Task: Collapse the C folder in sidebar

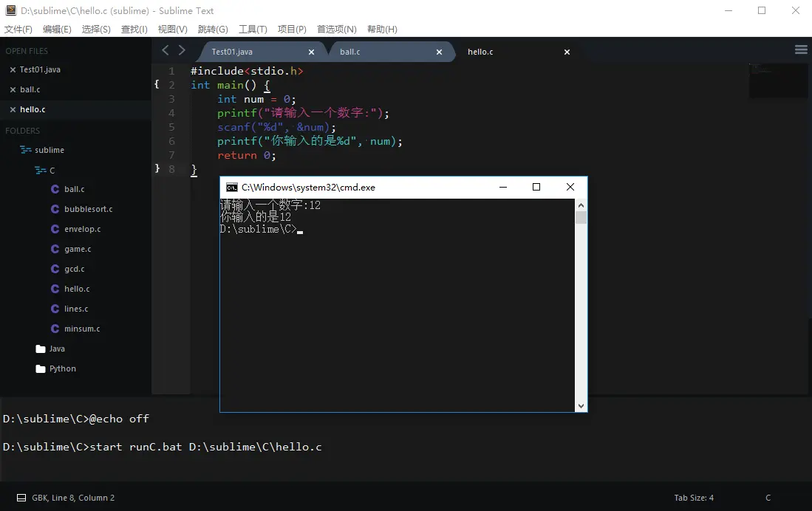Action: tap(41, 171)
